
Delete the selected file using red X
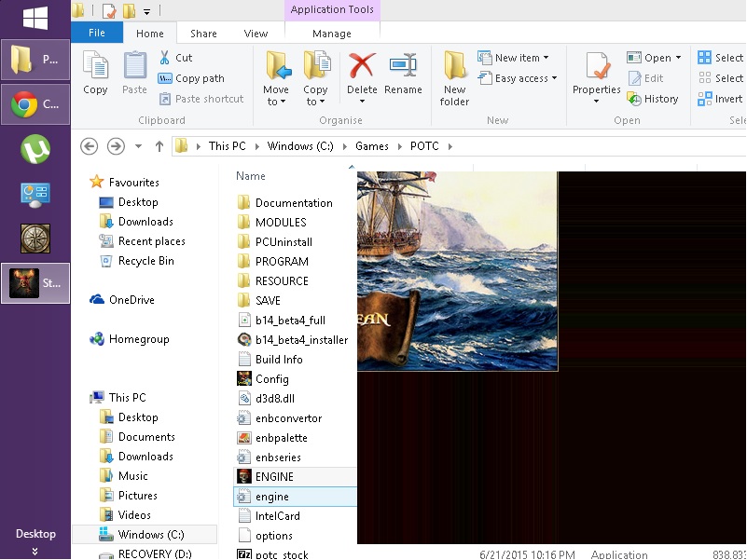tap(362, 66)
